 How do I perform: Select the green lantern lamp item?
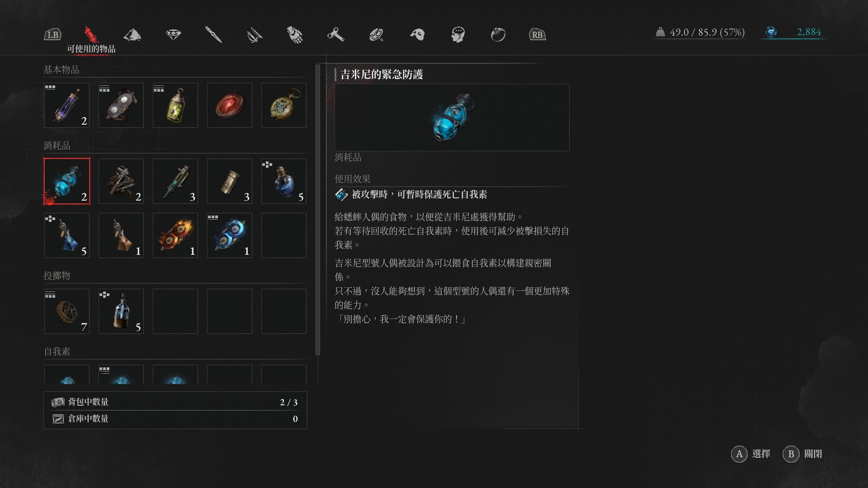click(175, 105)
